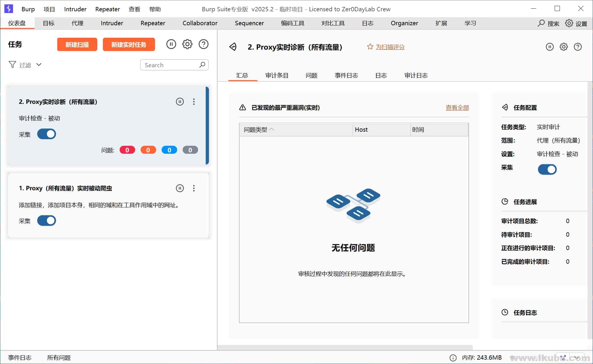Screen dimensions: 593x364
Task: Click the top-right 搜索 magnifier icon
Action: click(541, 23)
